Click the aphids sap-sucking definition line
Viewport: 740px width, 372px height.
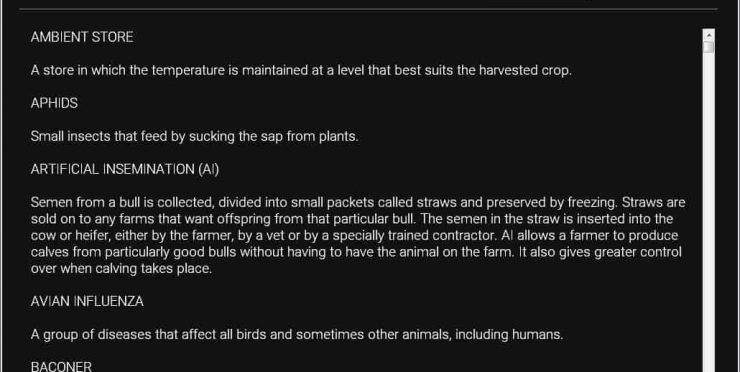(x=194, y=136)
